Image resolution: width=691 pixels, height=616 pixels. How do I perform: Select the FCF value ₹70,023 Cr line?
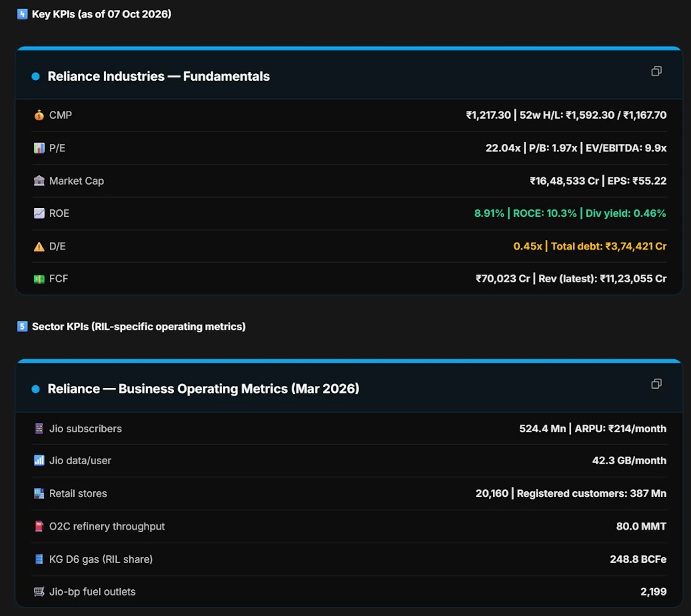pyautogui.click(x=571, y=279)
